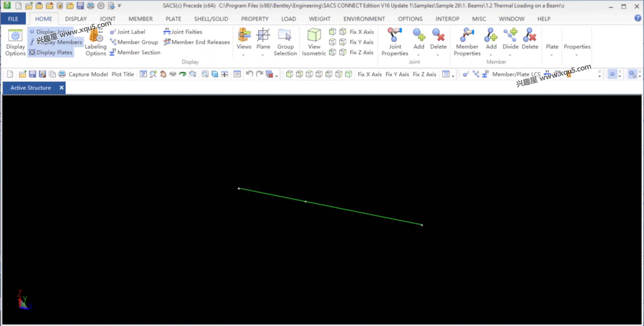
Task: Click the save floppy icon in lower toolbar
Action: [32, 74]
